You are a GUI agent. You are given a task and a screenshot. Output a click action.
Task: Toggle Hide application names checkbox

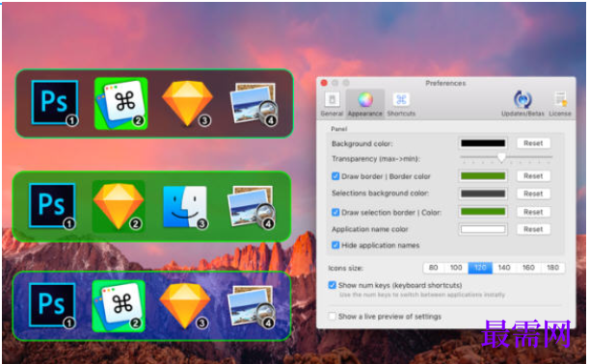pyautogui.click(x=335, y=245)
